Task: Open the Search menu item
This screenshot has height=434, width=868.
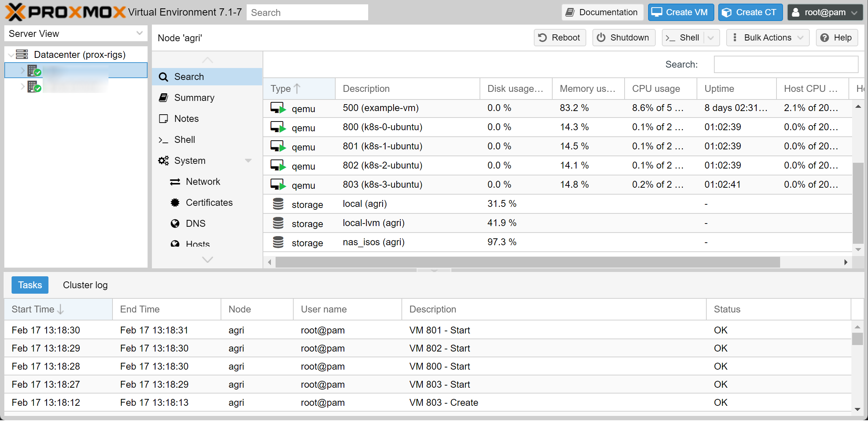Action: 207,77
